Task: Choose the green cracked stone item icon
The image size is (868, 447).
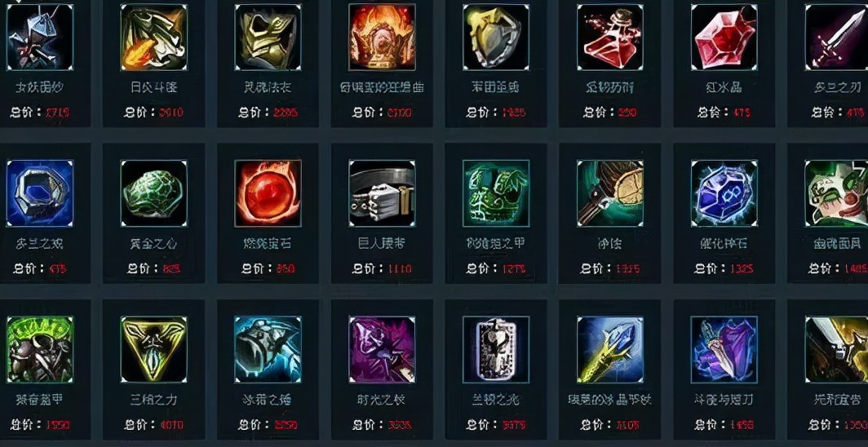Action: [x=154, y=193]
